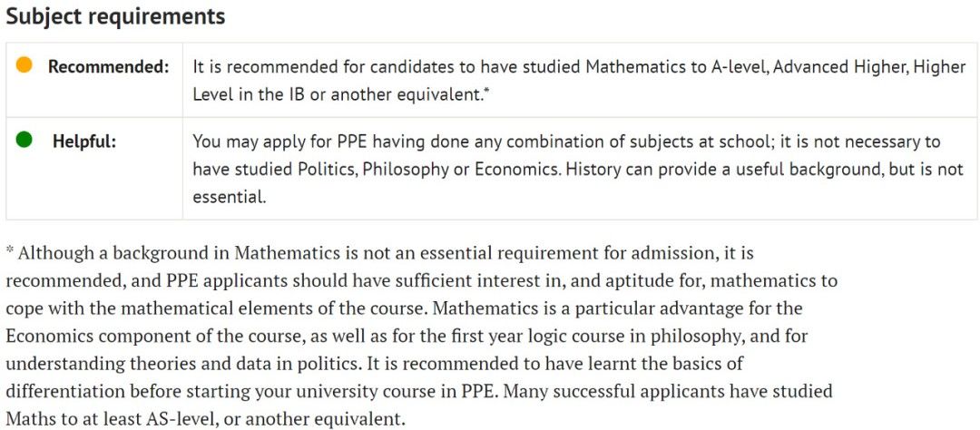Screen dimensions: 980x430
Task: Click the Helpful: row label
Action: pos(84,142)
